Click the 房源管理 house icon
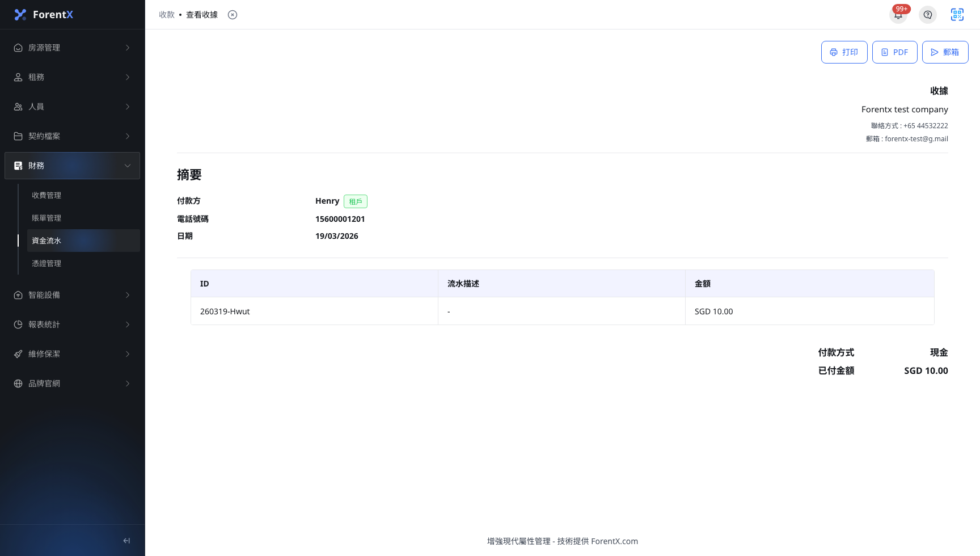 [x=18, y=48]
